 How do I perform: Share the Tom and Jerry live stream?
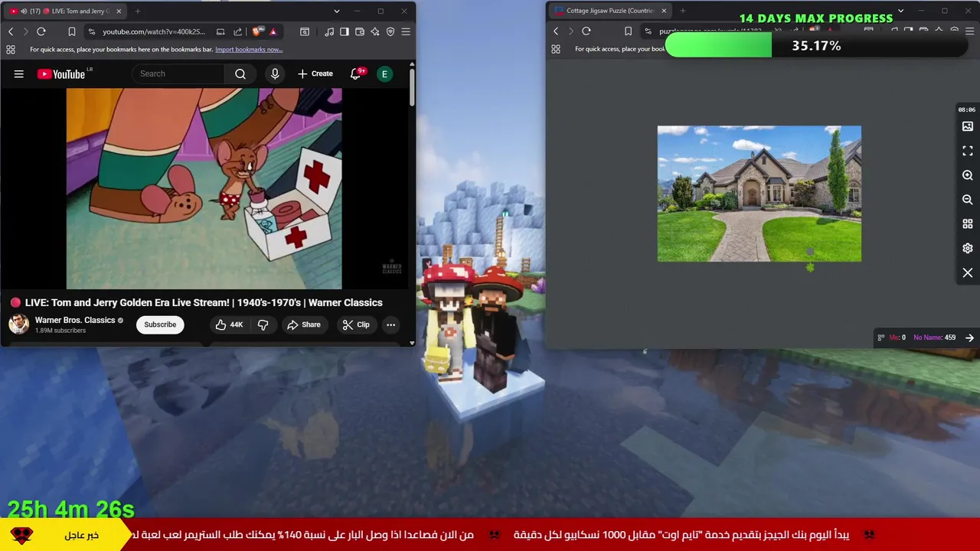tap(304, 324)
